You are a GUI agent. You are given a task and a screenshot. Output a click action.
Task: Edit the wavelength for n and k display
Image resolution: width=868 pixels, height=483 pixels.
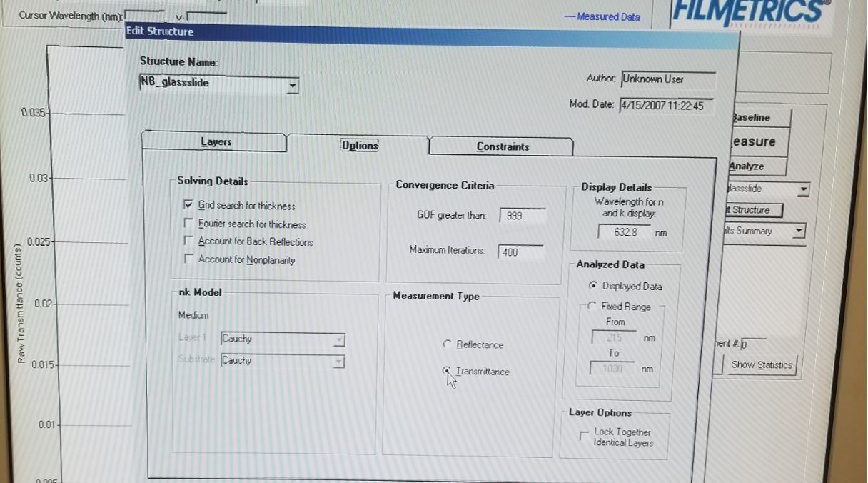click(x=623, y=232)
